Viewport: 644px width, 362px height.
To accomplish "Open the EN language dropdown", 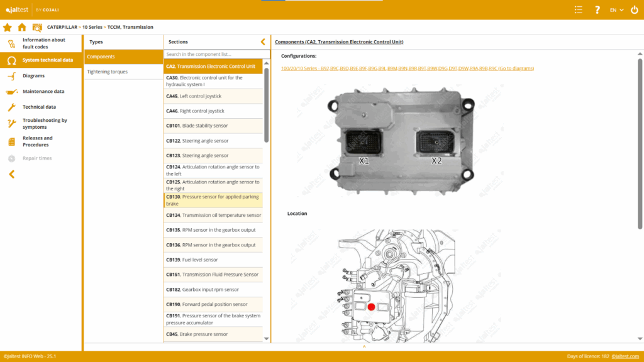I will (x=616, y=9).
